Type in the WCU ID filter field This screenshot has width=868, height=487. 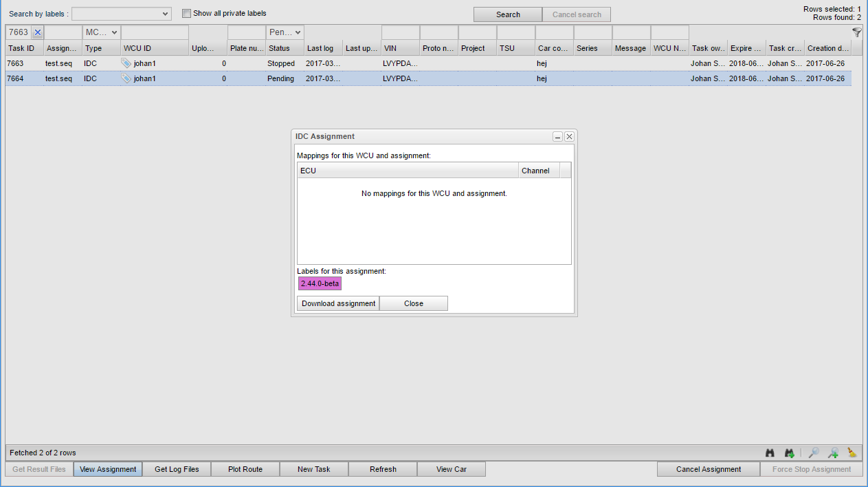click(x=155, y=32)
